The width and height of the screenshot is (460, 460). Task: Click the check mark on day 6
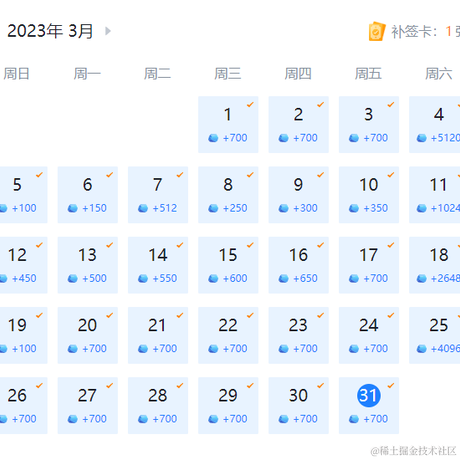click(x=110, y=175)
